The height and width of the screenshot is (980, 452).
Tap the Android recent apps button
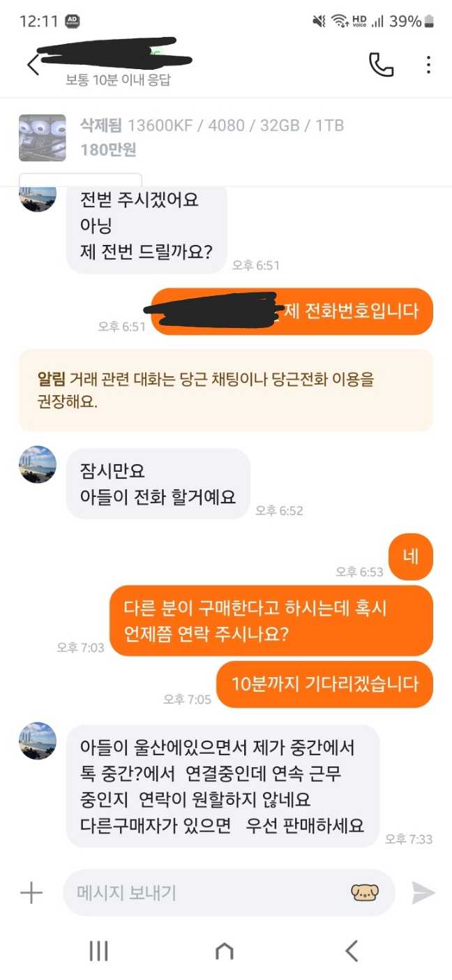98,951
